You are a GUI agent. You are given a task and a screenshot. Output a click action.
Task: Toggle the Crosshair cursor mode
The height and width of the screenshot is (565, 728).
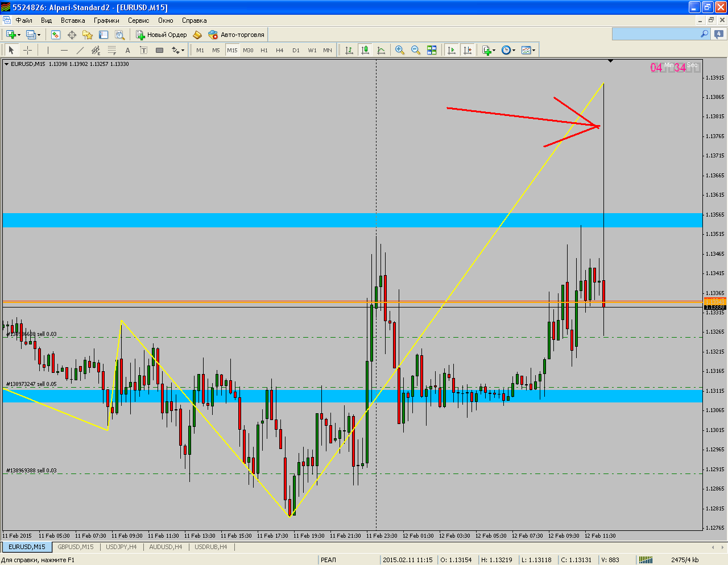coord(27,50)
